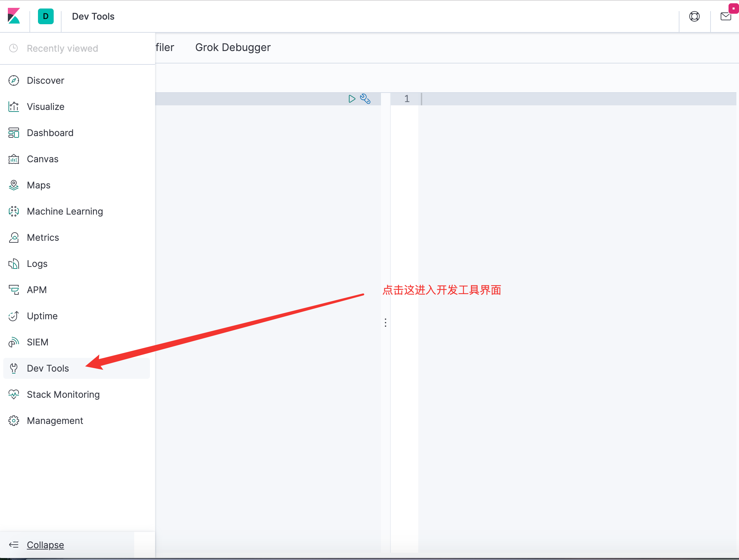Collapse the side navigation
The image size is (739, 560).
pyautogui.click(x=45, y=545)
